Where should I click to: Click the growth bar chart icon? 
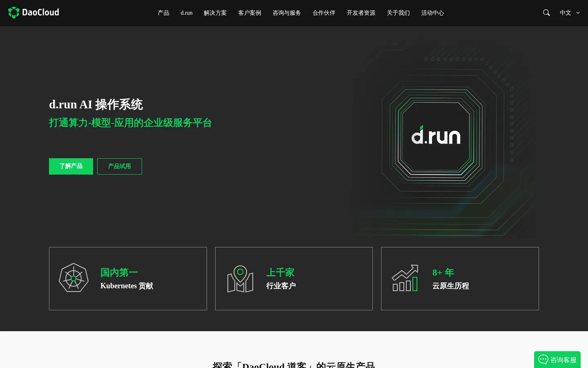tap(405, 278)
